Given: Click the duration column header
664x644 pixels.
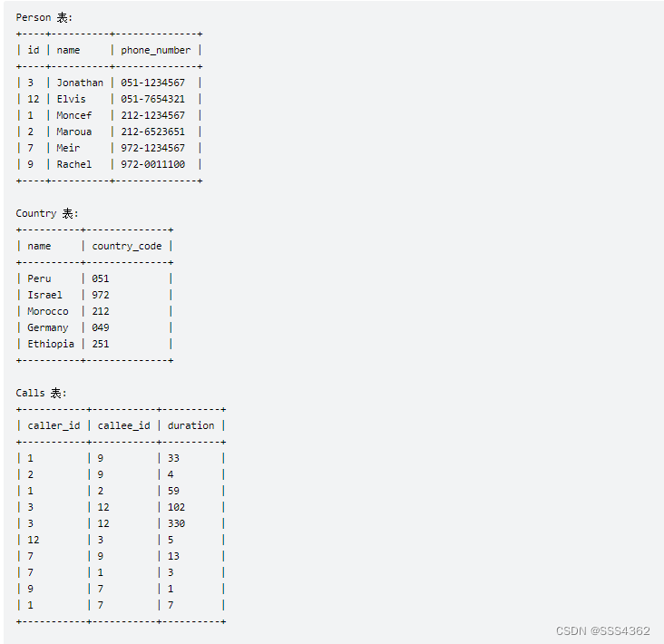Looking at the screenshot, I should click(190, 425).
